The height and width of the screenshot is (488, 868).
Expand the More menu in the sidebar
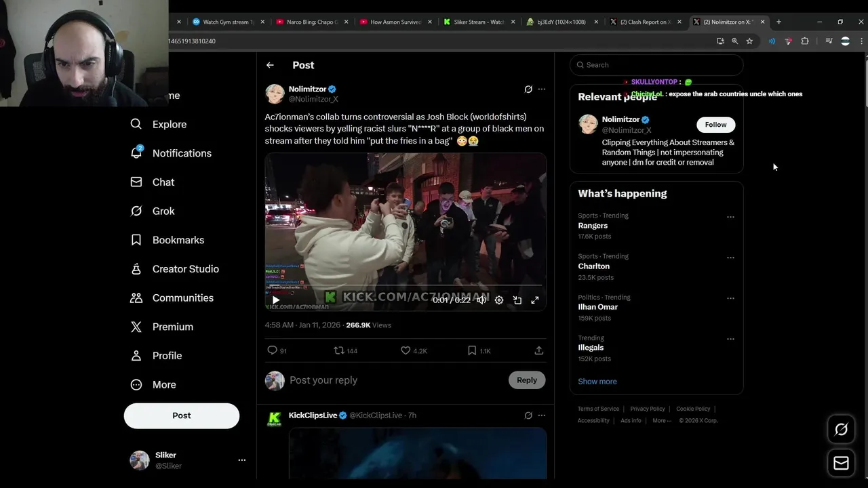tap(153, 384)
